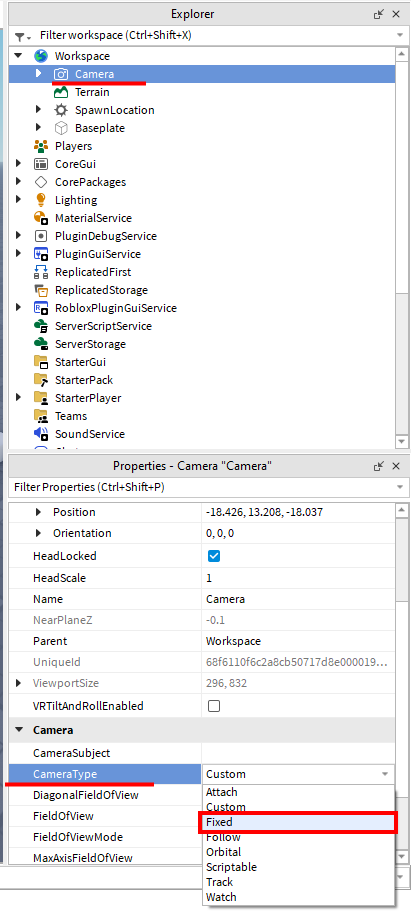
Task: Expand the Position property
Action: 39,512
